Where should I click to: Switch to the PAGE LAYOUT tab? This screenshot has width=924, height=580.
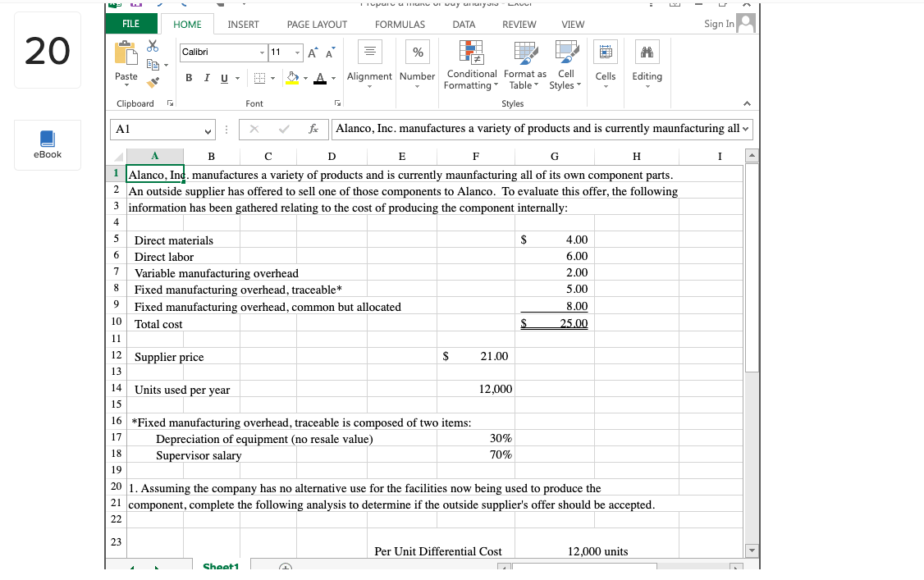coord(317,24)
